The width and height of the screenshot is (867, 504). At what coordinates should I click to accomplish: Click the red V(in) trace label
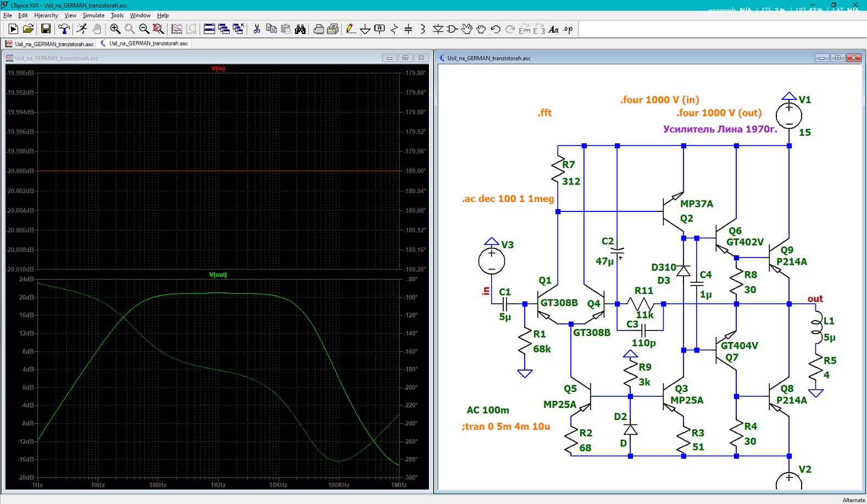[x=218, y=69]
